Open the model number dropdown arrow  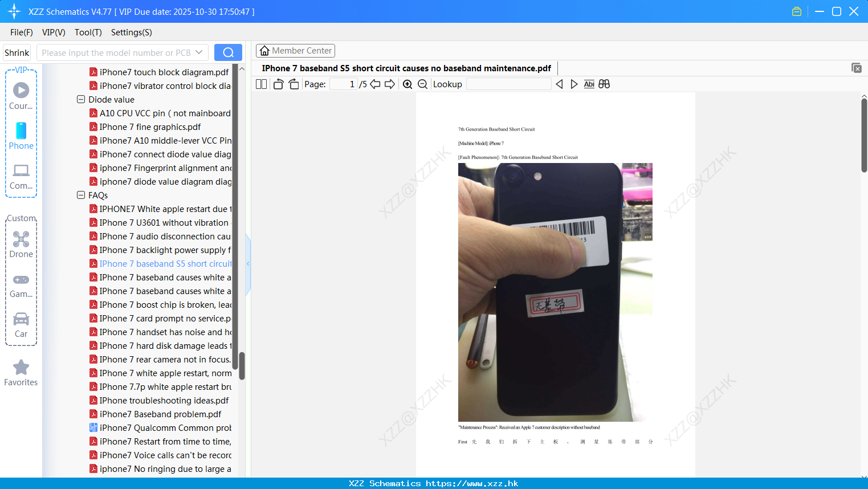click(199, 52)
